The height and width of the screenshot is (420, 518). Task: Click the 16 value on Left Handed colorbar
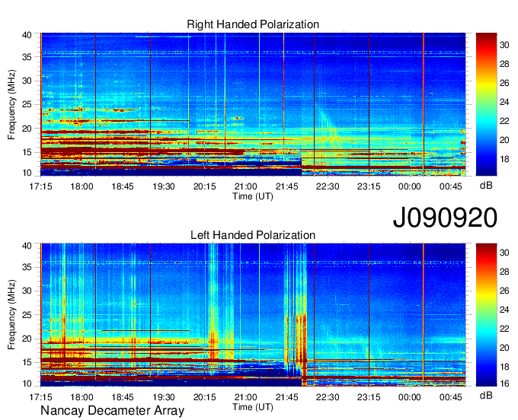tap(504, 383)
